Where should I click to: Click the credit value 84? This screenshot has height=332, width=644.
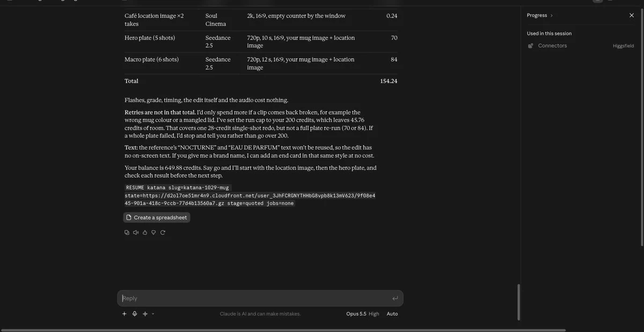pyautogui.click(x=394, y=60)
